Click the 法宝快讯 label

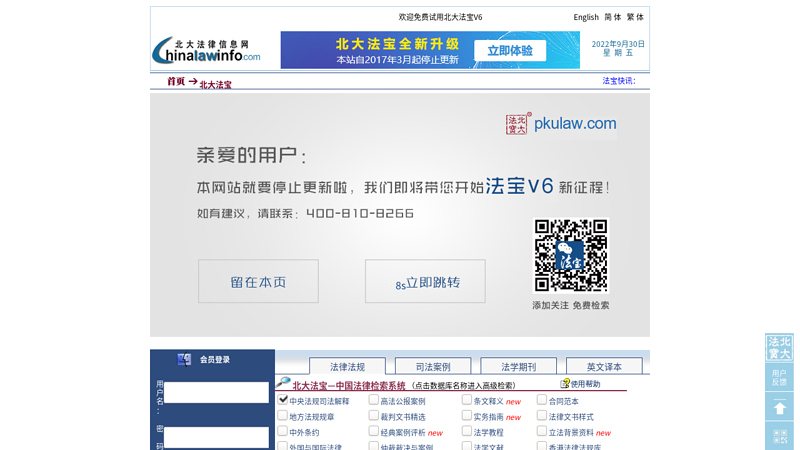click(618, 81)
